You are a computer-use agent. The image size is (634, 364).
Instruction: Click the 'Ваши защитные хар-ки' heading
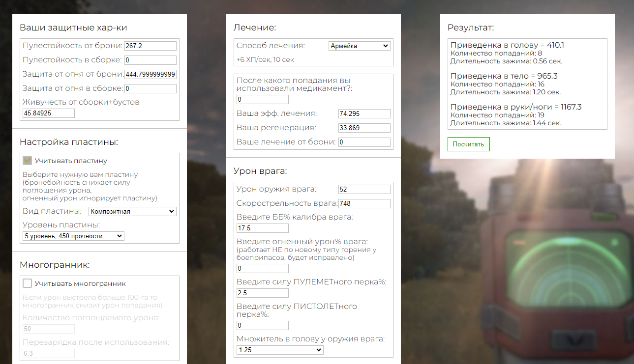pyautogui.click(x=73, y=28)
